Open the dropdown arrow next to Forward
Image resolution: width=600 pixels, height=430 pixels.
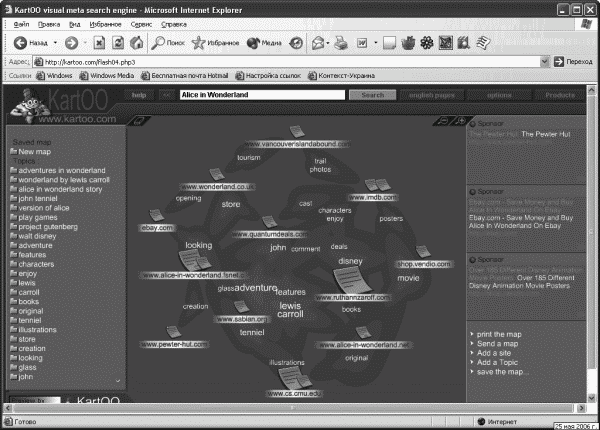pos(85,42)
